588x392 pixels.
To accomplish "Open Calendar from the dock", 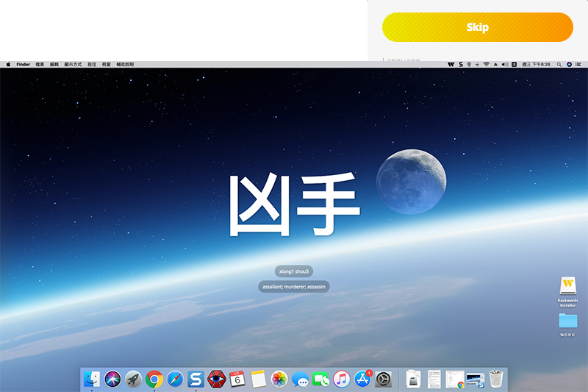I will pyautogui.click(x=237, y=379).
